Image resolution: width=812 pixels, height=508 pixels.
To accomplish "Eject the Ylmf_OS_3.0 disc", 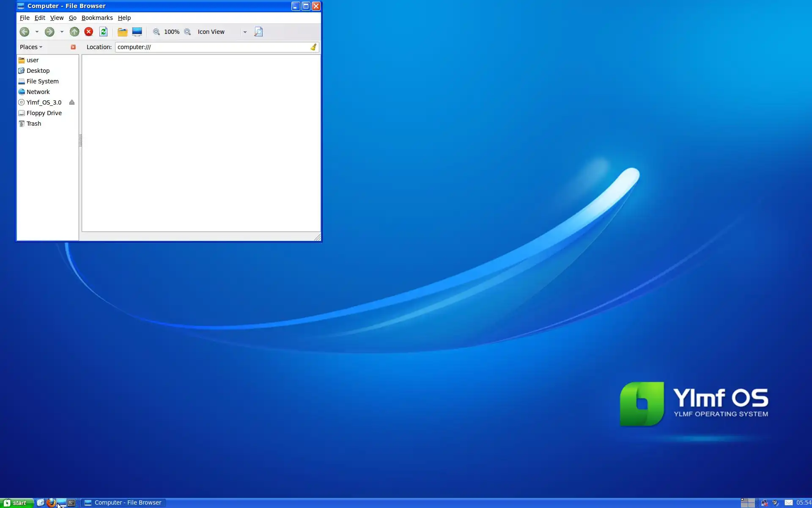I will pyautogui.click(x=72, y=102).
